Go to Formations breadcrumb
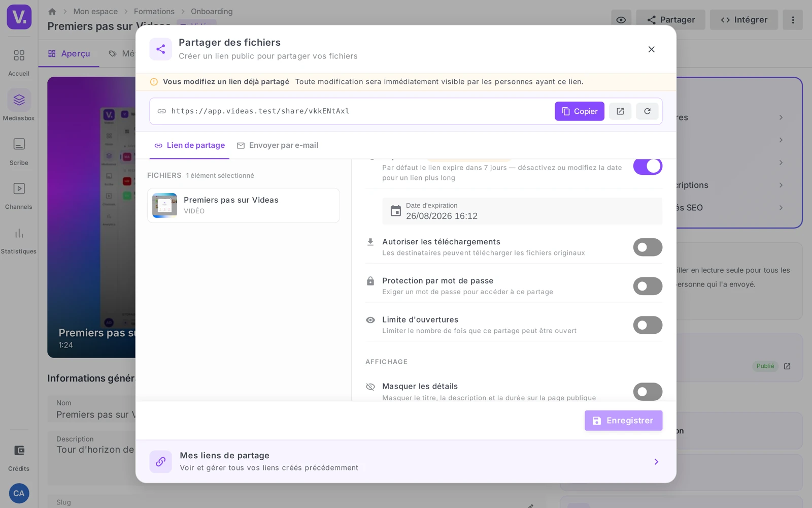Screen dimensions: 812x508 [154, 11]
